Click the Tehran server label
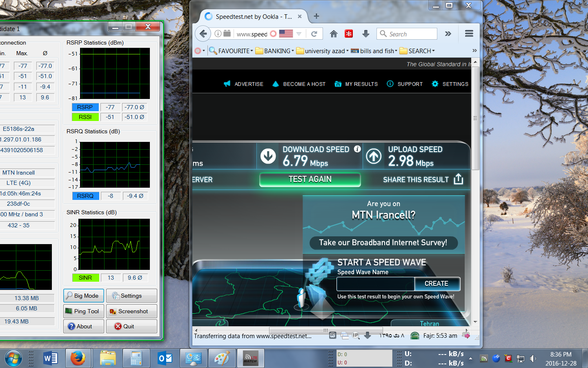This screenshot has height=368, width=588. coord(430,323)
